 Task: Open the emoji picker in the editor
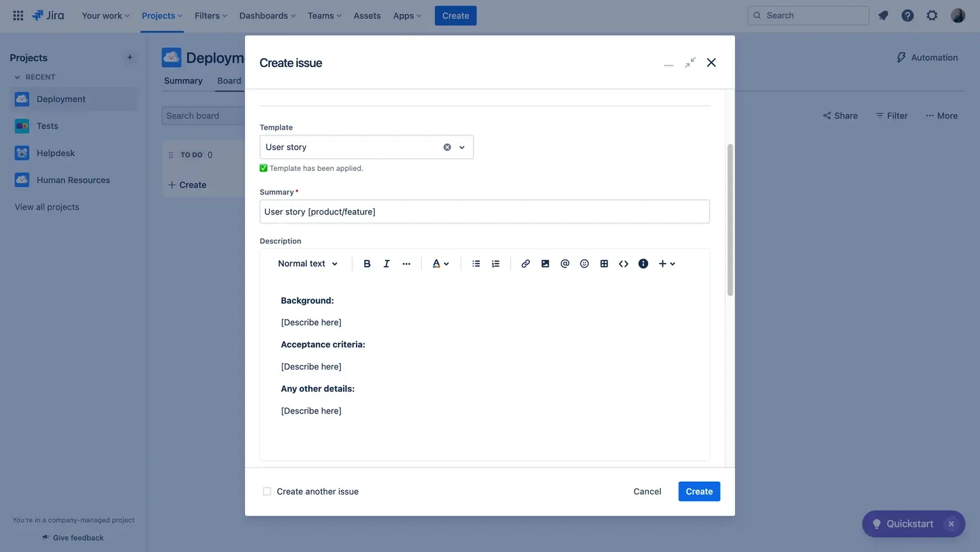click(584, 263)
